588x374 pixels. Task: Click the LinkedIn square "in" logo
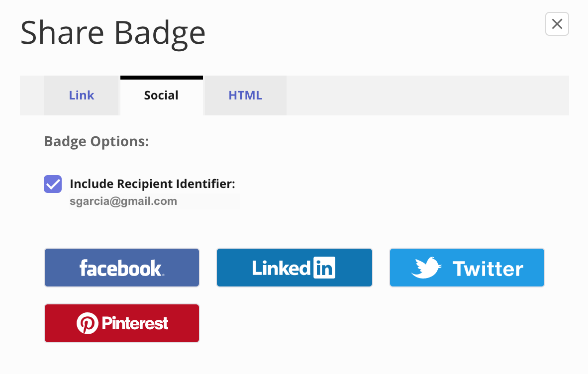point(324,268)
